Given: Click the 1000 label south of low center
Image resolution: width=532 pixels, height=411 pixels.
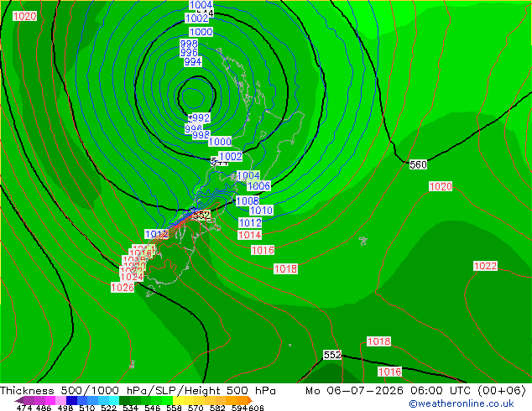Looking at the screenshot, I should (220, 142).
